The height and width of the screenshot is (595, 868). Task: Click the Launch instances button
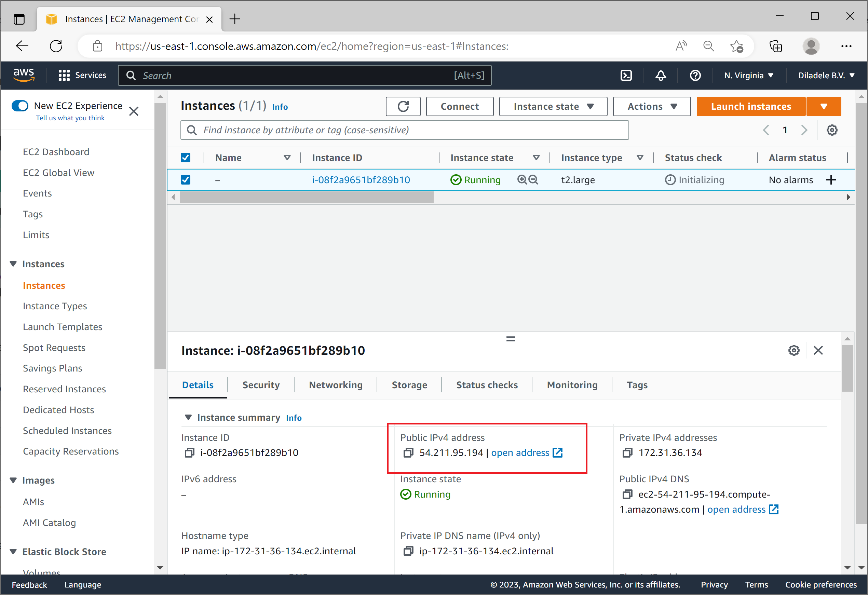pos(751,106)
